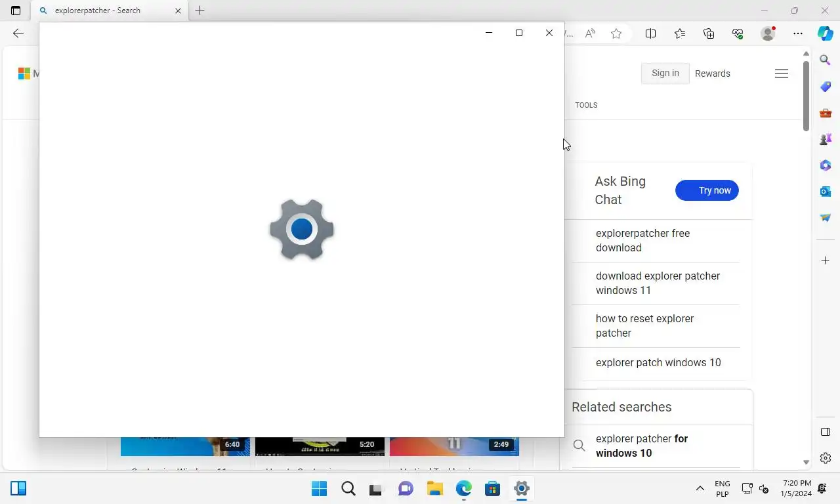Image resolution: width=840 pixels, height=504 pixels.
Task: Open Drop paper plane sidebar icon
Action: (x=826, y=218)
